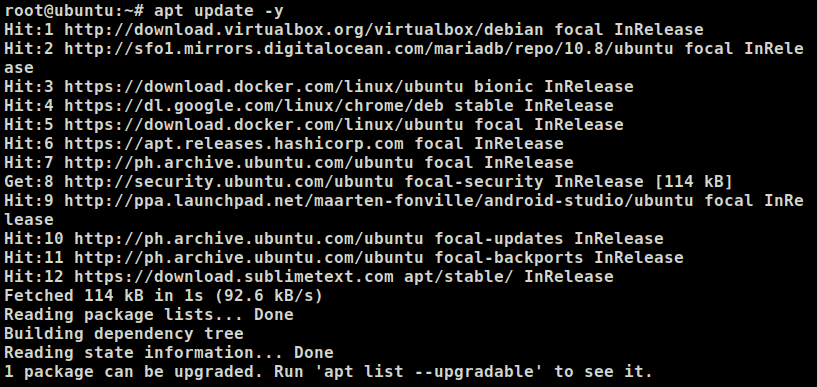Viewport: 817px width, 387px height.
Task: Open the docker.com ubuntu focal URL on Hit:5
Action: coord(264,124)
